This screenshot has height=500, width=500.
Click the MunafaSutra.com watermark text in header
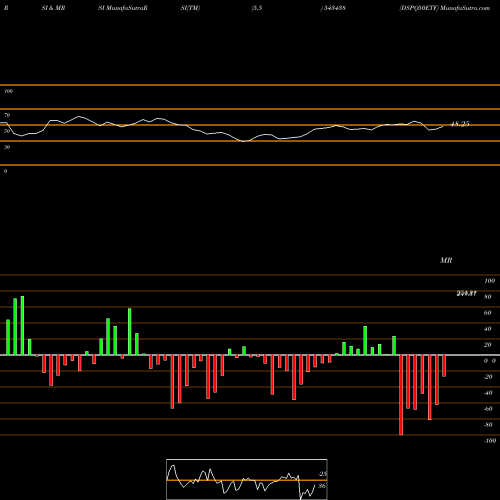pos(465,8)
